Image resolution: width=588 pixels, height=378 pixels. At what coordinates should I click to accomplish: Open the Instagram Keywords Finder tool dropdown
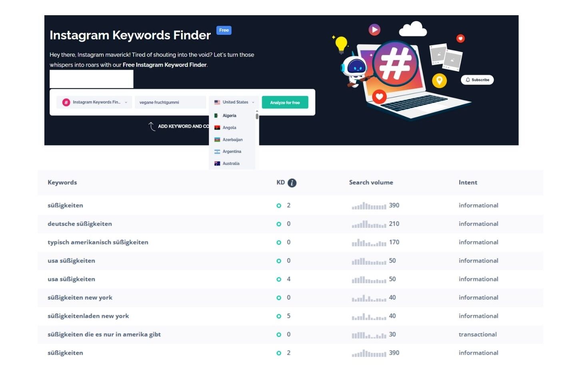pyautogui.click(x=94, y=103)
